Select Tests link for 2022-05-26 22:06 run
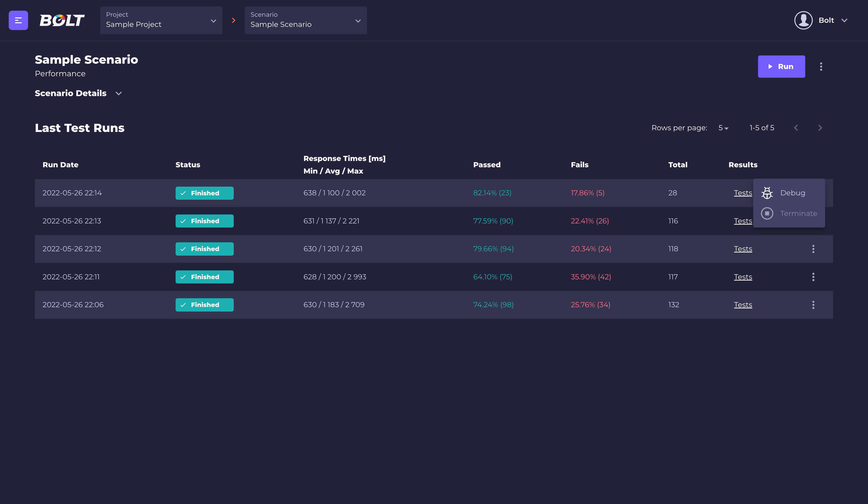 (x=743, y=305)
